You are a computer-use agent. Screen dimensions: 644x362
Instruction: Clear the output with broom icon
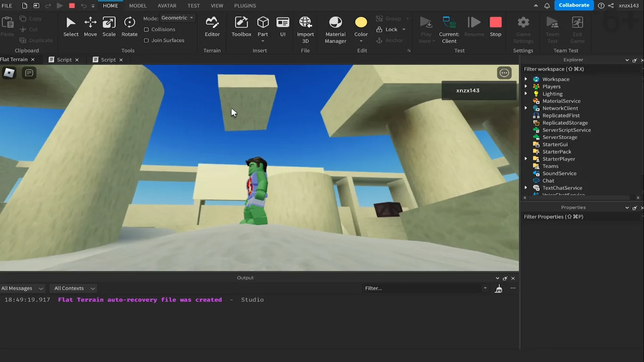498,288
